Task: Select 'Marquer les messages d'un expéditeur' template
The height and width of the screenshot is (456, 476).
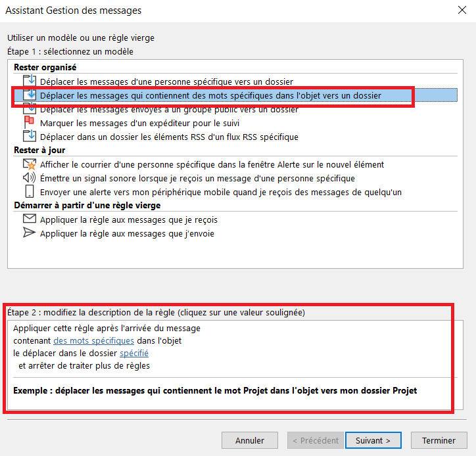Action: tap(139, 123)
